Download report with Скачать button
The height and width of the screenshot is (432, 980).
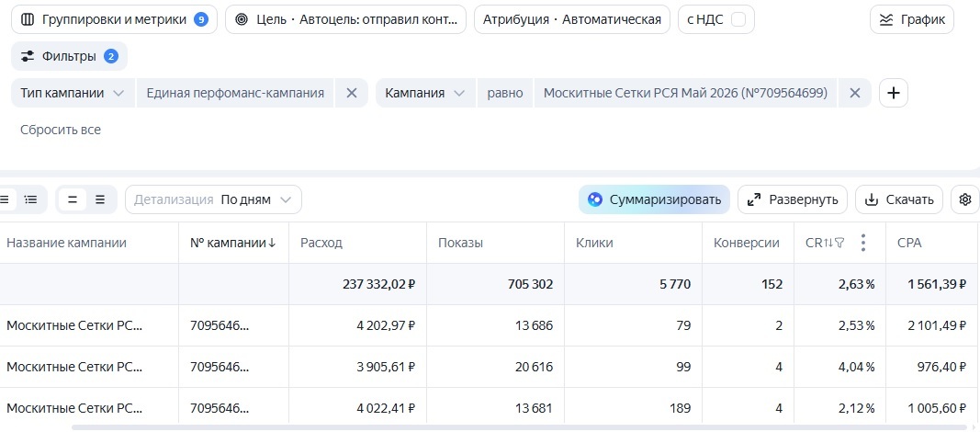click(899, 200)
